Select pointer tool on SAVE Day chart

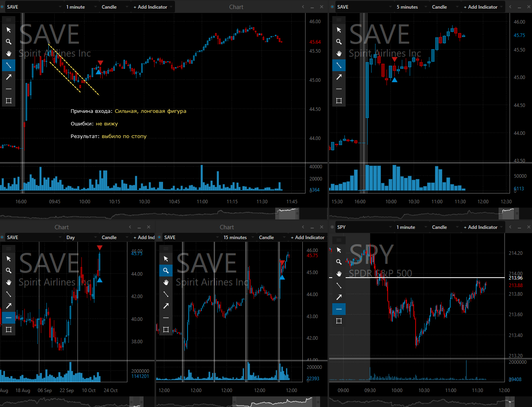tap(9, 259)
